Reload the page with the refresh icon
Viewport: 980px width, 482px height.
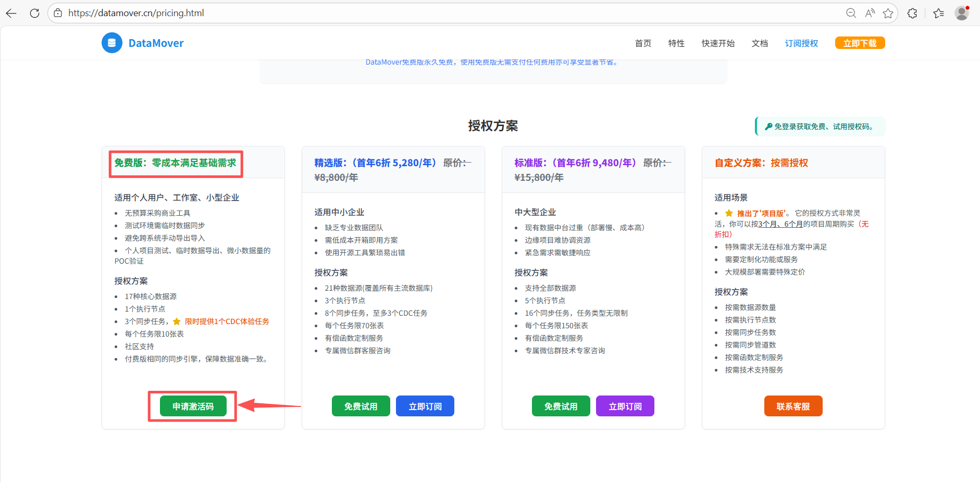(x=34, y=13)
